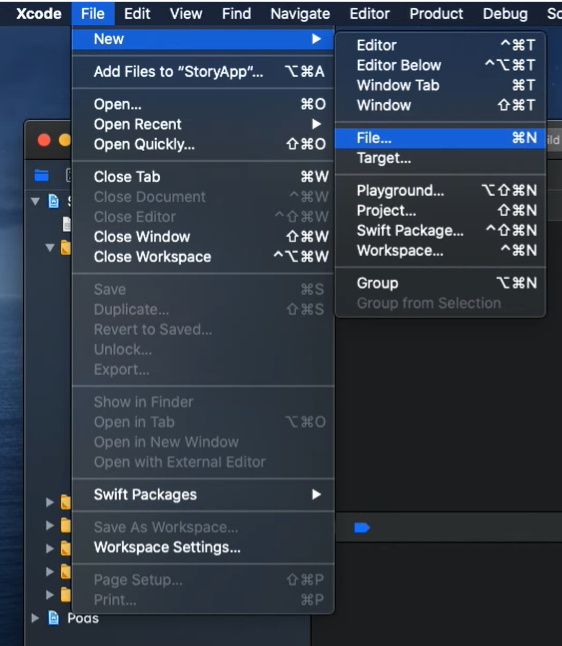
Task: Select File… to create new file
Action: [441, 138]
